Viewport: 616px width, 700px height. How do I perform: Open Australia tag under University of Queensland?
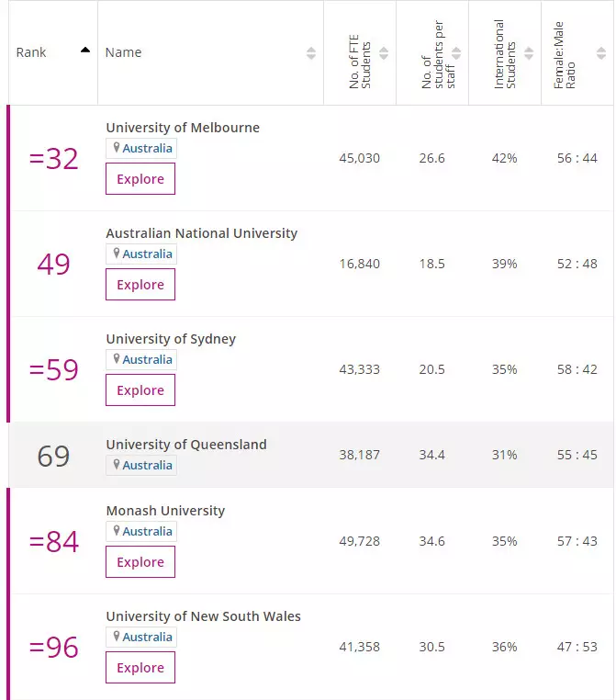[x=147, y=466]
